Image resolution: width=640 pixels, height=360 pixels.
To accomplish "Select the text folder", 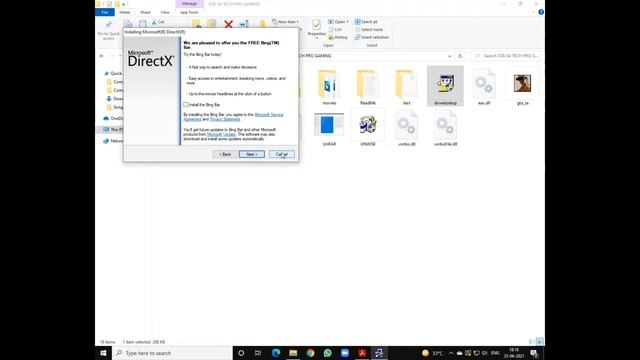I will [x=407, y=87].
